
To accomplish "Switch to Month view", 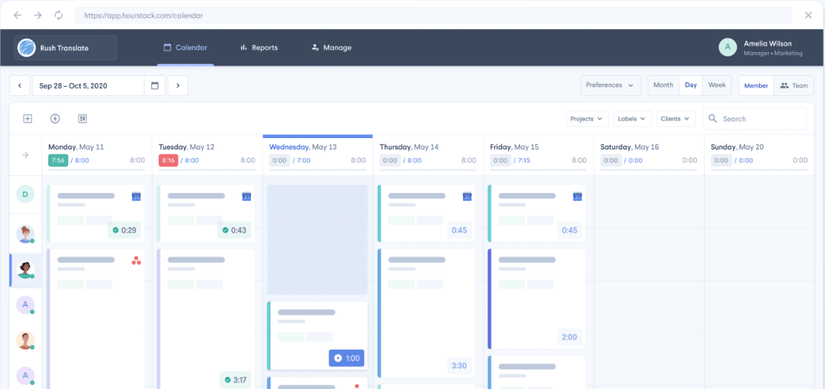I will [663, 85].
